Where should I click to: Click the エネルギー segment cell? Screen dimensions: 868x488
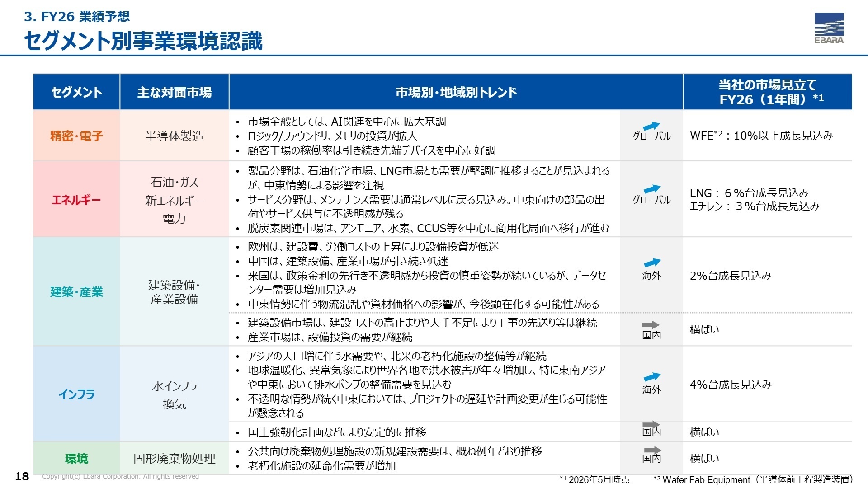pyautogui.click(x=76, y=199)
